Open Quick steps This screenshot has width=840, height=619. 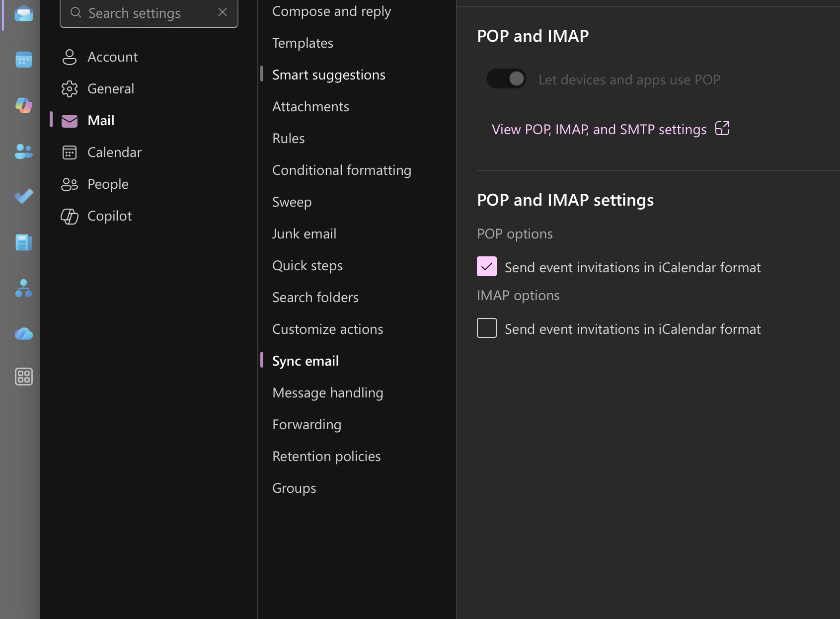307,266
